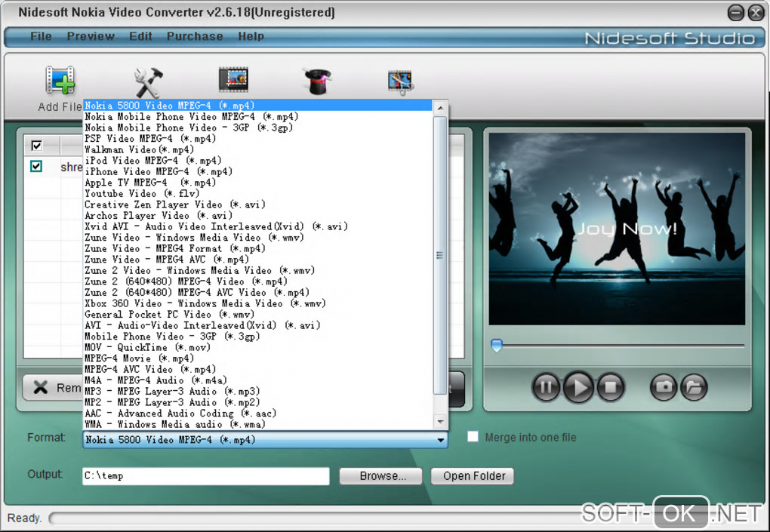This screenshot has height=532, width=770.
Task: Choose Xvid AVI - Audio Video Interleaved(Xvid)
Action: coord(258,226)
